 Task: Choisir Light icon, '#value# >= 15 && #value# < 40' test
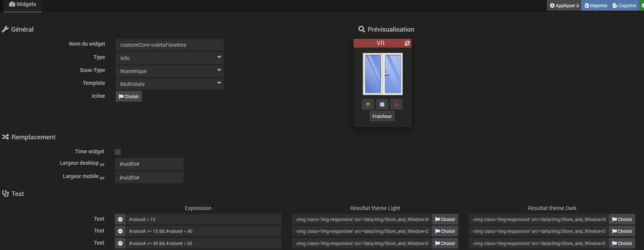[x=445, y=231]
